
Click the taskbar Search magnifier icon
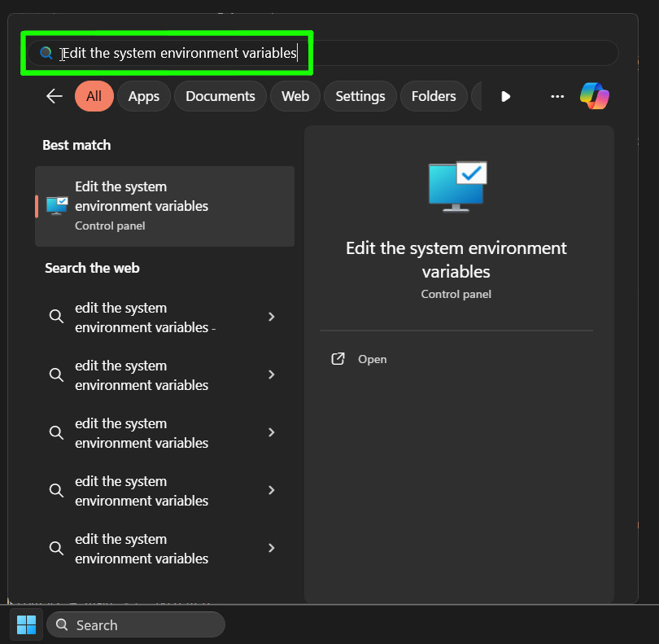coord(63,625)
